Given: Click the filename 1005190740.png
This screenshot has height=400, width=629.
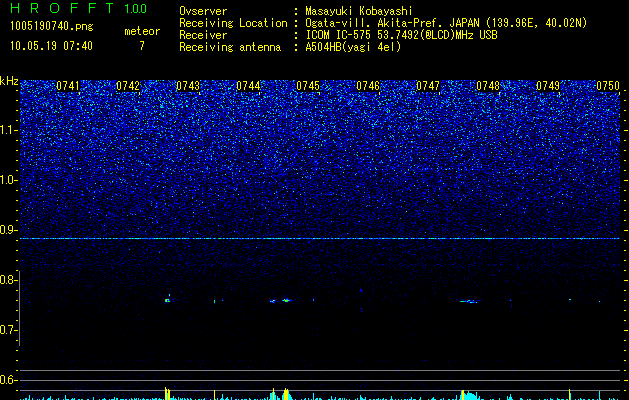Looking at the screenshot, I should [52, 27].
